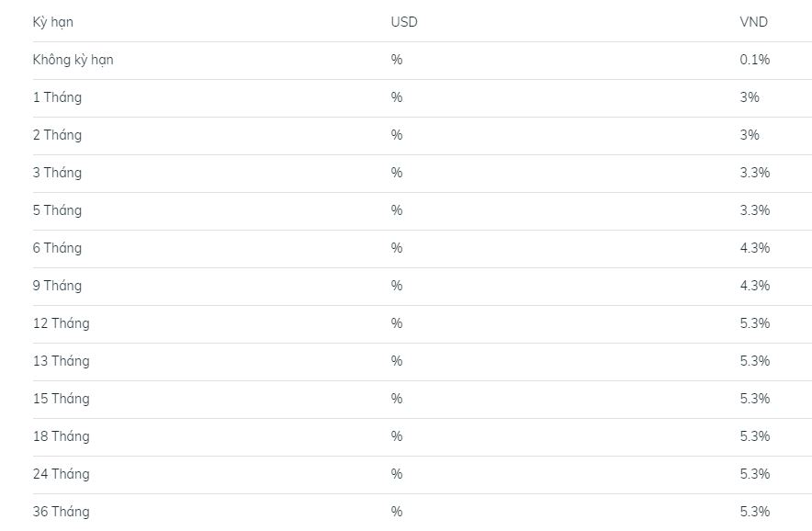Image resolution: width=812 pixels, height=531 pixels.
Task: Select the "24 Tháng" term label
Action: coord(61,474)
